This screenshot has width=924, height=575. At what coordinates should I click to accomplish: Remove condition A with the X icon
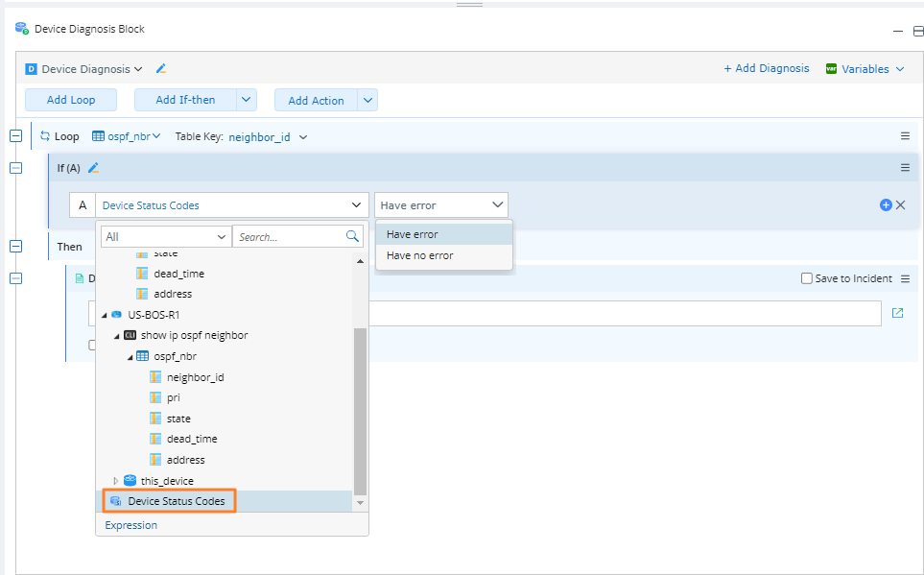tap(901, 204)
